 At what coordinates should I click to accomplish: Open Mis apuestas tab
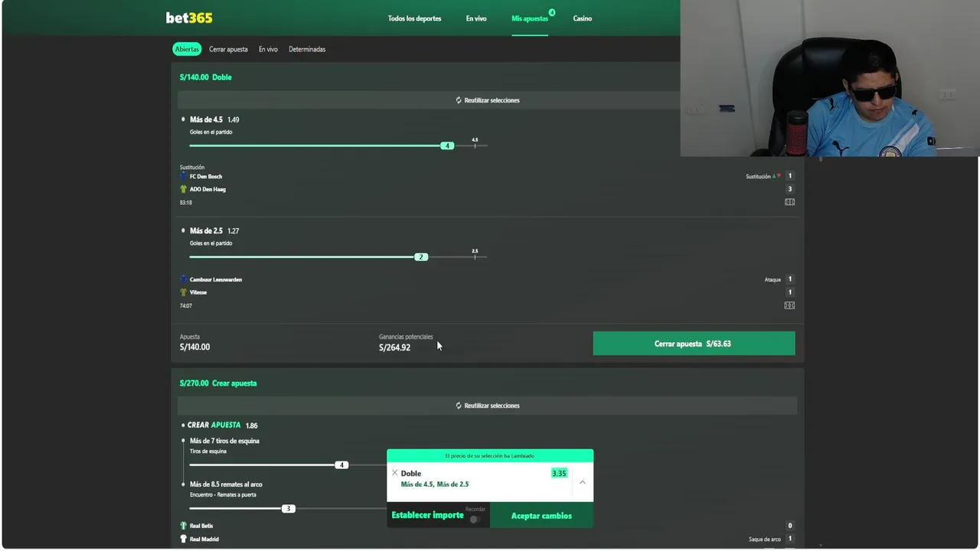coord(530,18)
